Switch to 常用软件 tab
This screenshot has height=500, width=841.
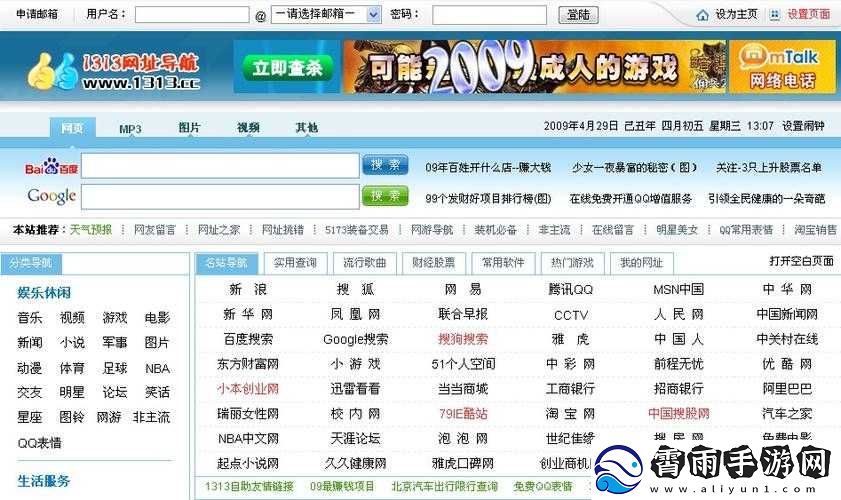503,263
